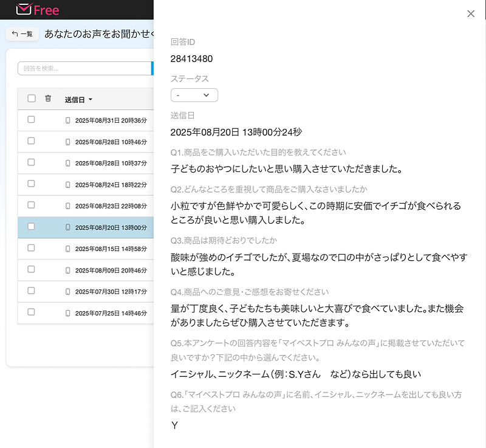This screenshot has height=448, width=486.
Task: Check the box for 08月23日 22時08分 response
Action: click(31, 205)
